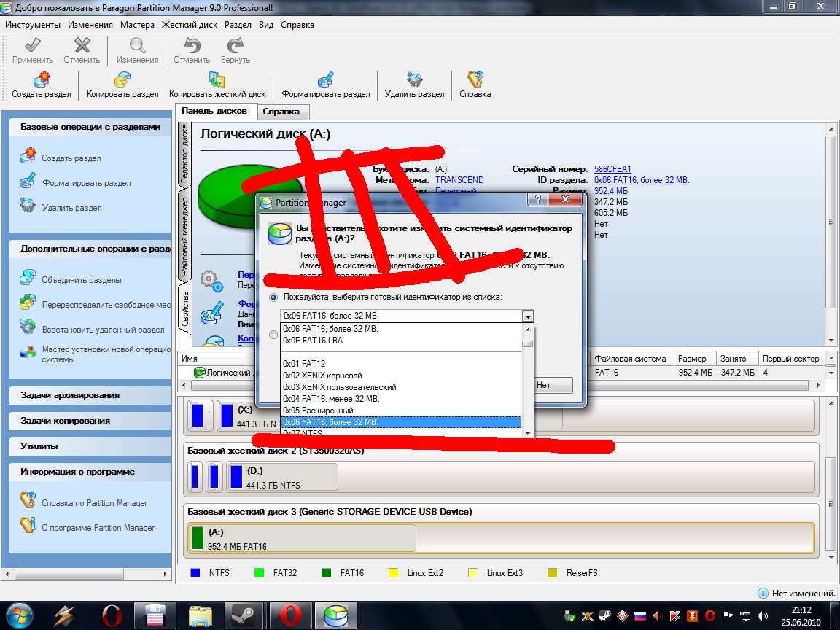Switch to the Редактор диска vertical tab
The image size is (840, 630).
(x=184, y=154)
